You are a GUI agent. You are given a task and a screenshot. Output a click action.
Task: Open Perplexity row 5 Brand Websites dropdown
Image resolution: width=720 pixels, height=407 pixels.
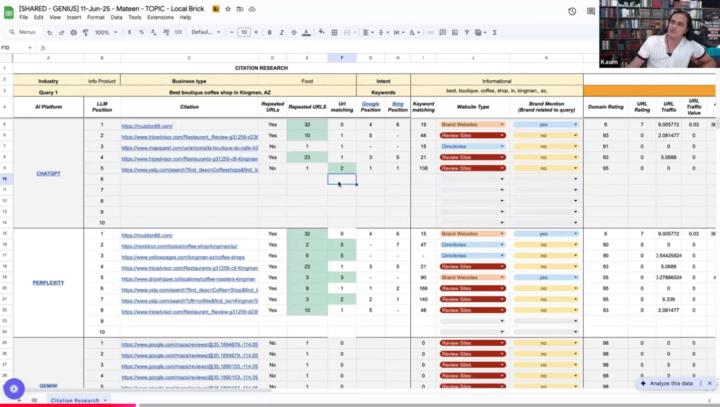[x=472, y=277]
